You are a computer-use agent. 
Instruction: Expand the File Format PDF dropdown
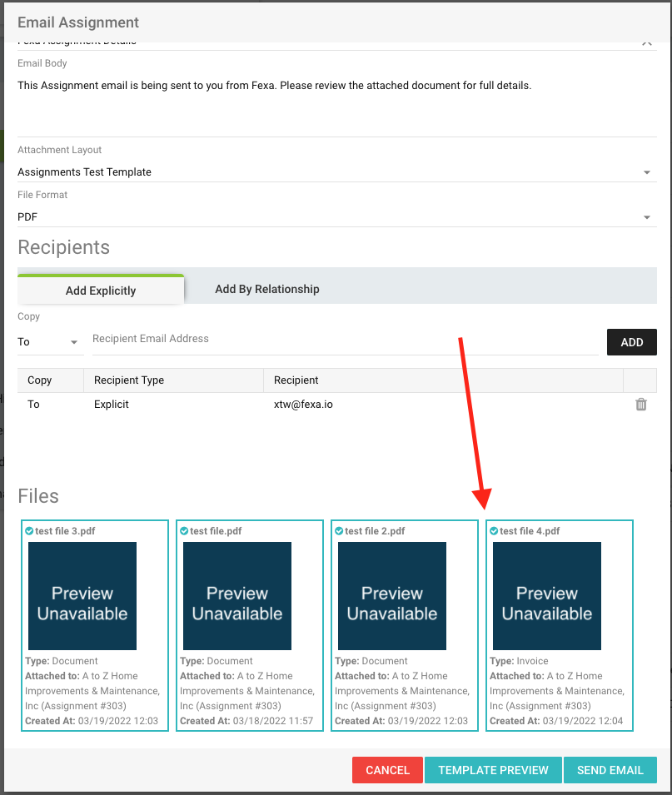point(646,217)
